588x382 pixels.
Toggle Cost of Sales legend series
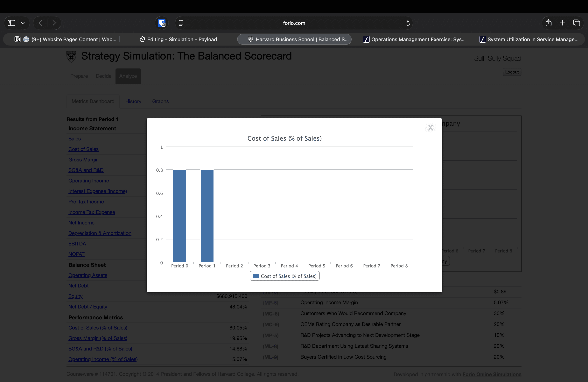point(288,276)
